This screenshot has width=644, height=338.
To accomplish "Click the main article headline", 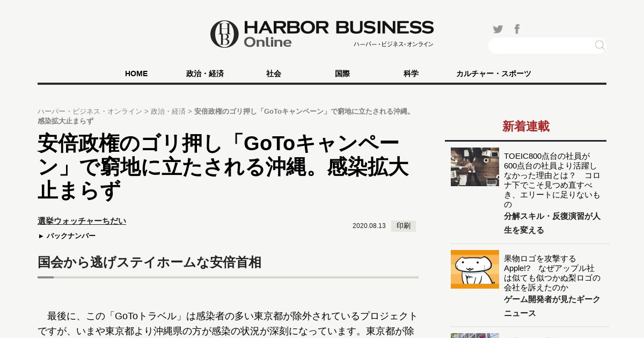I will (x=223, y=167).
